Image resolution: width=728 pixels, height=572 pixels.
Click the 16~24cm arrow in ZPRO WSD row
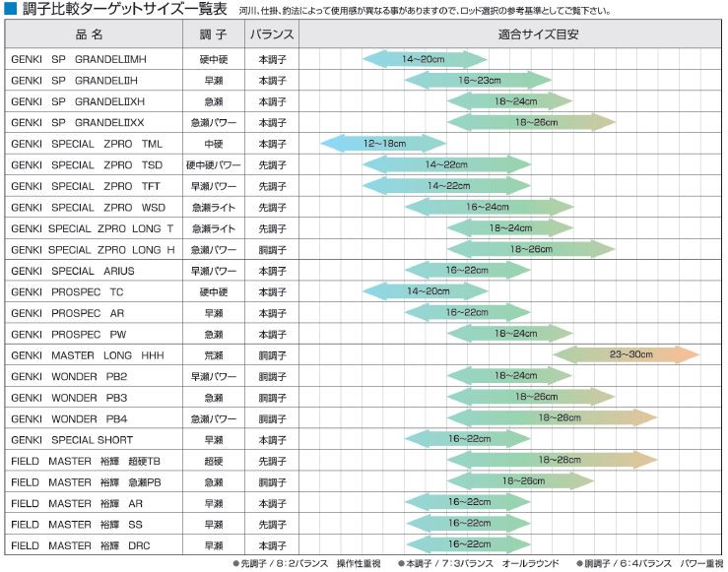point(489,207)
